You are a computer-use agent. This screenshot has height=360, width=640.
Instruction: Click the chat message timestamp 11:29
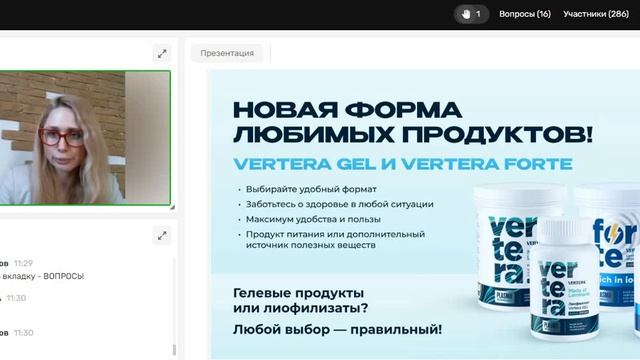click(x=23, y=263)
